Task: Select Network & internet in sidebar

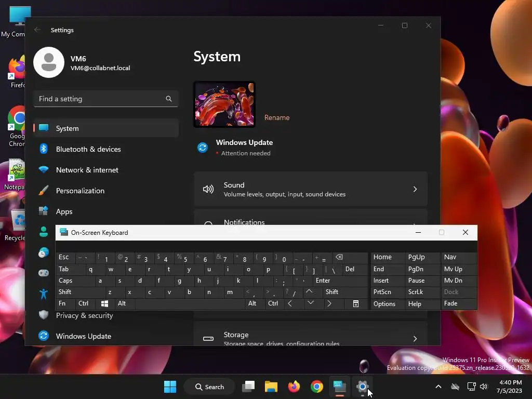Action: pyautogui.click(x=106, y=170)
